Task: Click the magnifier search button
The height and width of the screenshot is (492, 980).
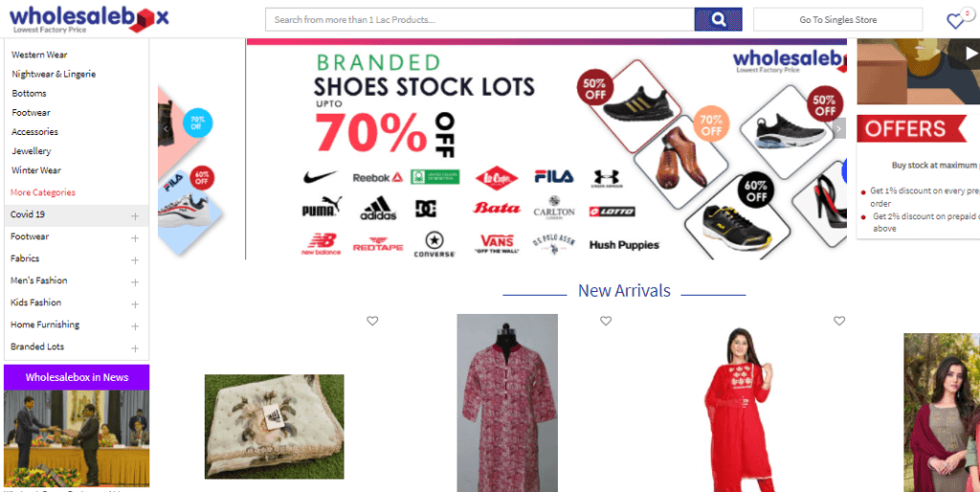Action: 718,19
